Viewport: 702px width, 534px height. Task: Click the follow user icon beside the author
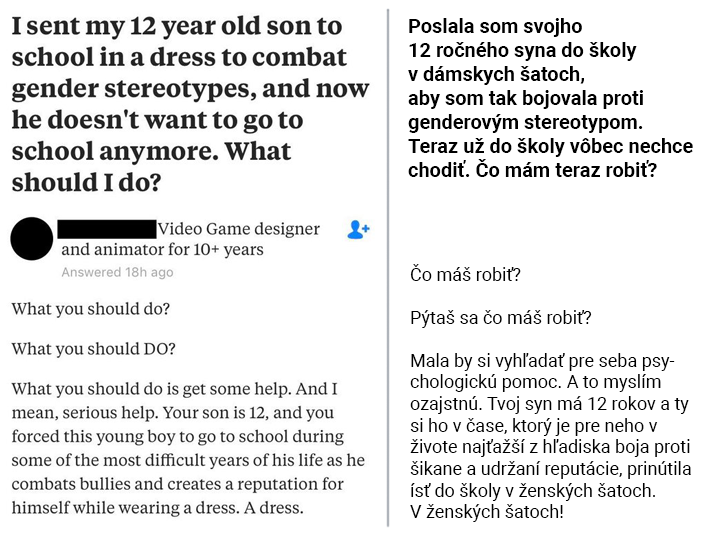(357, 230)
